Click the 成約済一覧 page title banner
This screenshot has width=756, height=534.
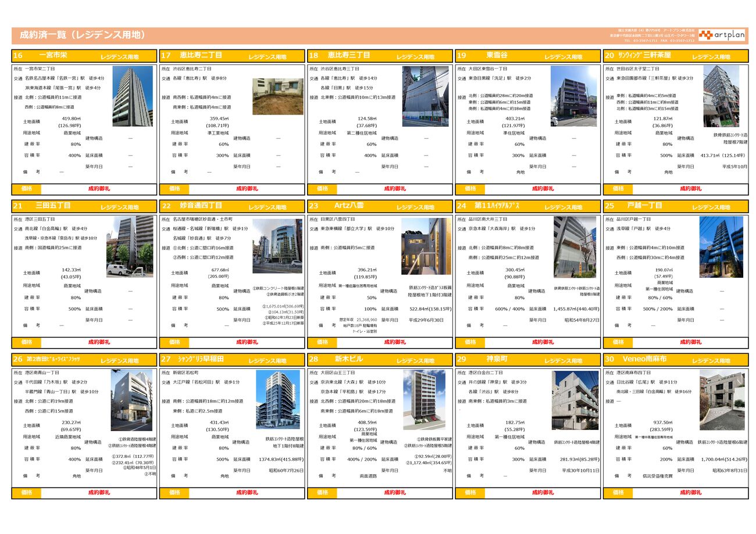[81, 35]
